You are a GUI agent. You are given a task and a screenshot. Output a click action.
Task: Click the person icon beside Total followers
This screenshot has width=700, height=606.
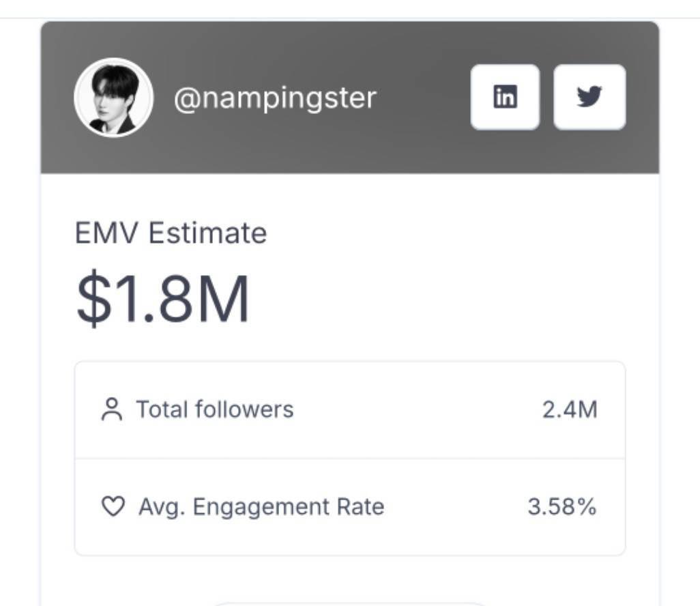112,409
